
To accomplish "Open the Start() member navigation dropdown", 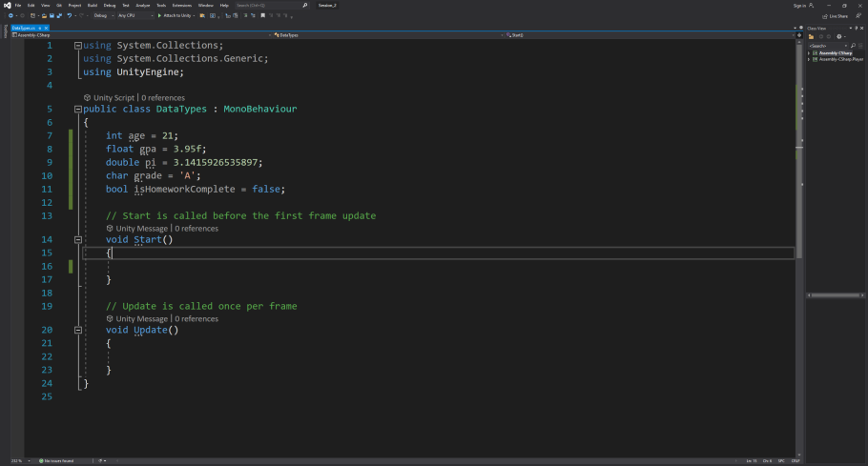I will pos(650,35).
